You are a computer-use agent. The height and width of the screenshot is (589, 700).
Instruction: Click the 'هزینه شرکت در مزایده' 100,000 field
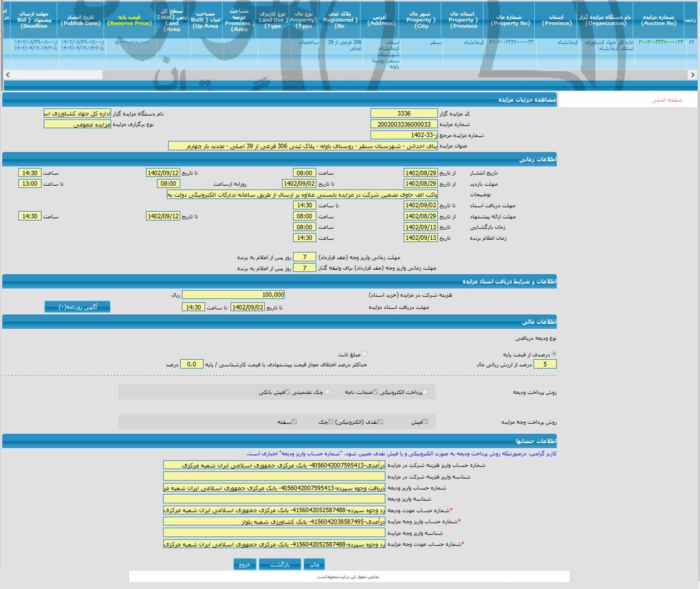click(x=234, y=295)
